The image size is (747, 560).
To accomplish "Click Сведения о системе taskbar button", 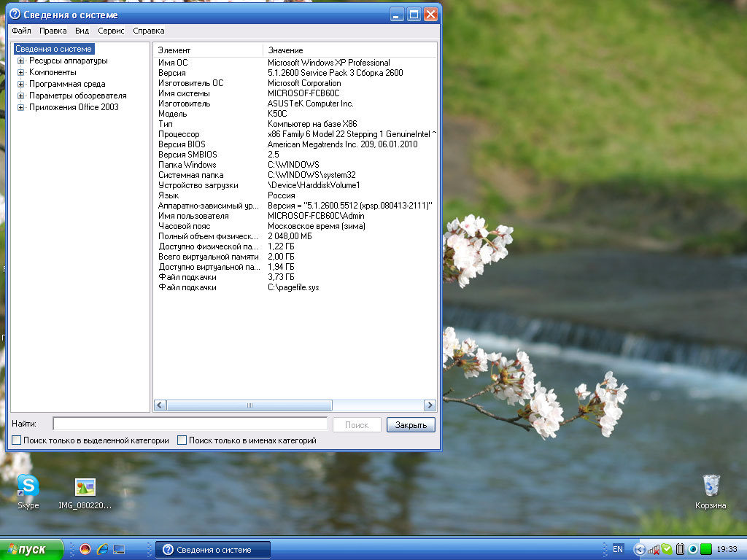I will point(213,550).
